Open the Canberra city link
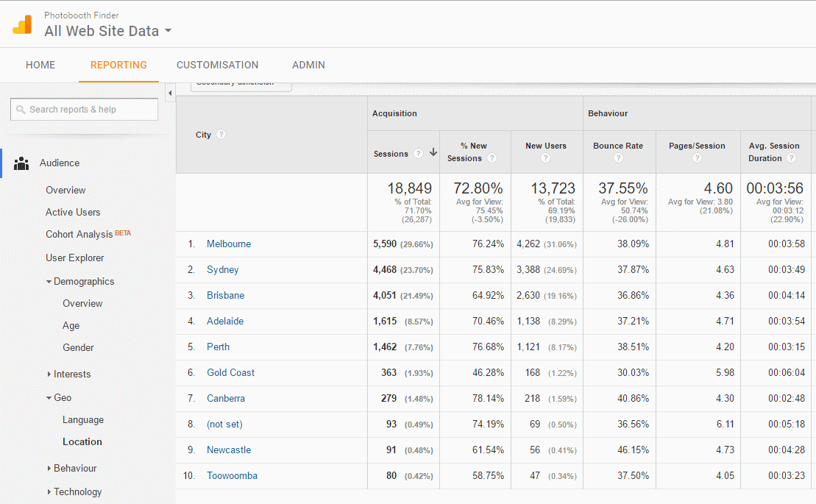This screenshot has height=504, width=816. pos(226,398)
